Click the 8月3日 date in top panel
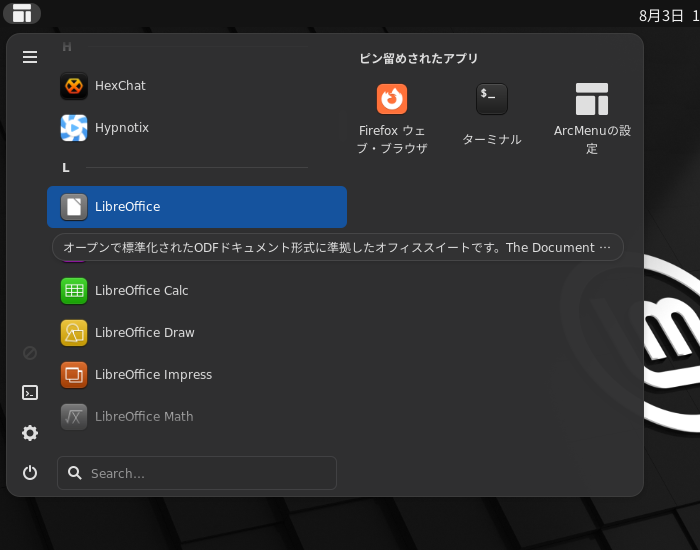Screen dimensions: 700x550 pos(661,16)
